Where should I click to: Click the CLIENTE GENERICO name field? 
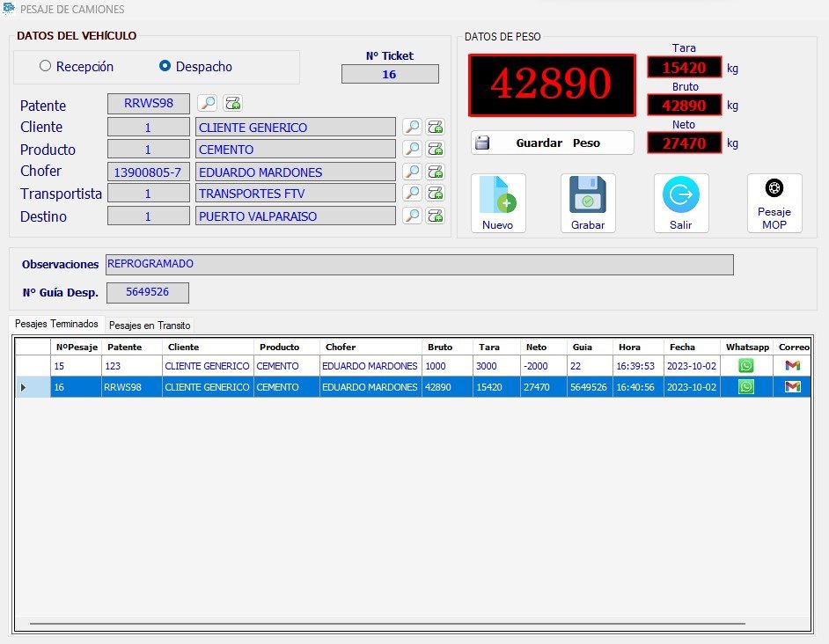[x=296, y=128]
